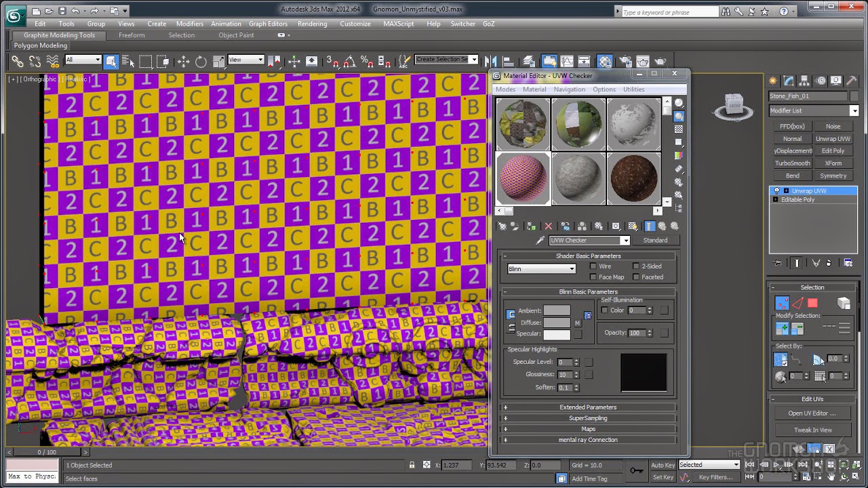Delete material using the red X icon

(548, 226)
